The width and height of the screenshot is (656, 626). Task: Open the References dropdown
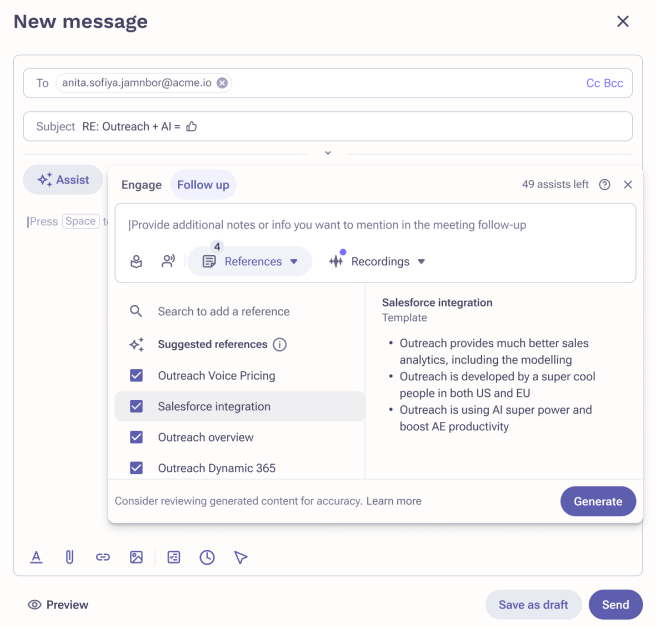(250, 261)
